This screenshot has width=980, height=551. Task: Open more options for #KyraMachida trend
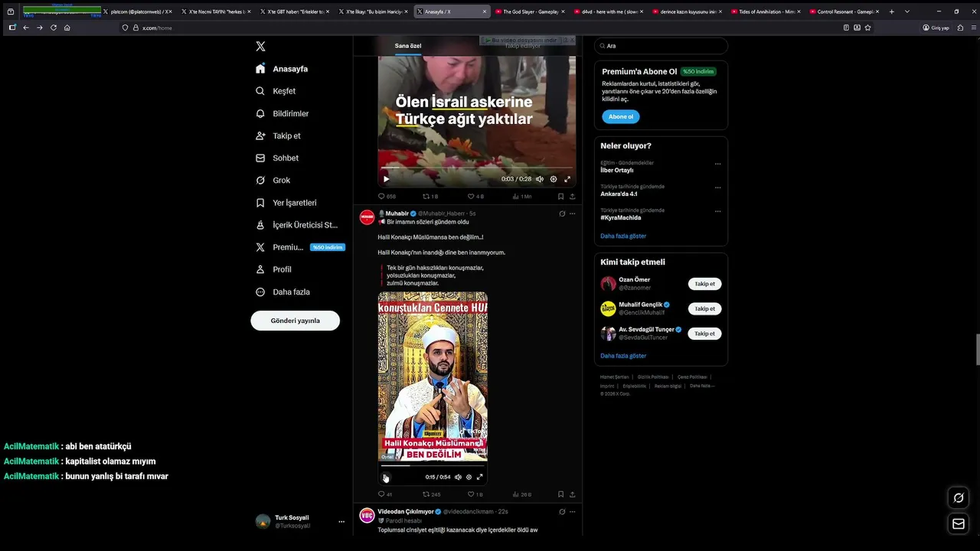[x=717, y=211]
